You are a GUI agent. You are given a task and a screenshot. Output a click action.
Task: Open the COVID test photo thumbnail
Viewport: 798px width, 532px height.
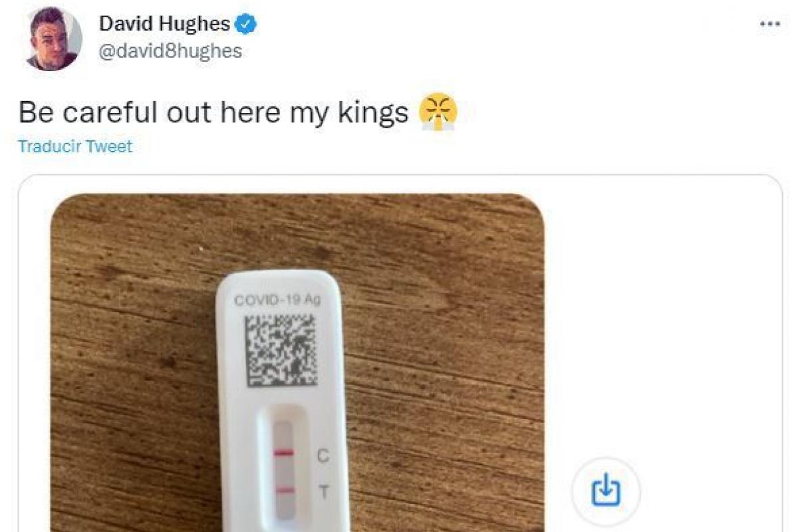click(297, 362)
